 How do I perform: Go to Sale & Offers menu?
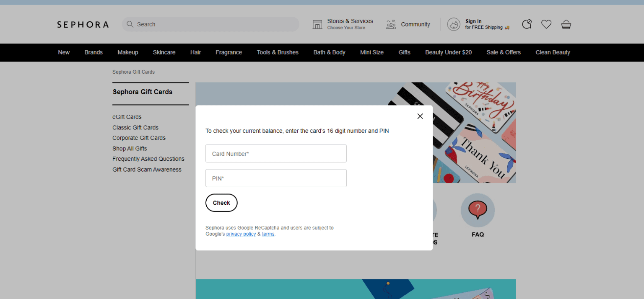click(504, 52)
